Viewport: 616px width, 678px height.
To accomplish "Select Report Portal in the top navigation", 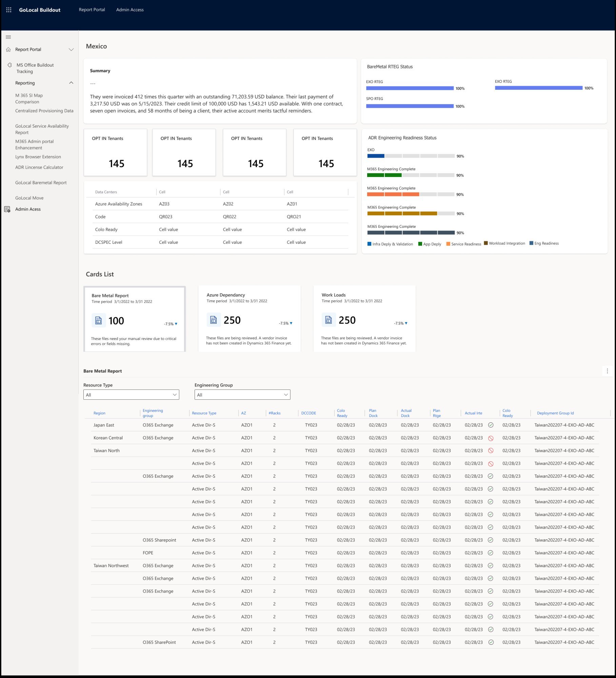I will click(92, 9).
